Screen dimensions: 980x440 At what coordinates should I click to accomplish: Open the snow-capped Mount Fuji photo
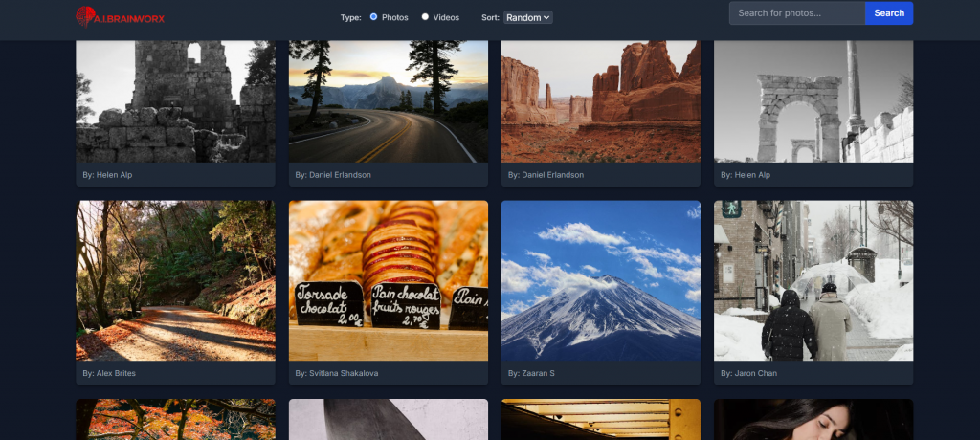pos(600,279)
